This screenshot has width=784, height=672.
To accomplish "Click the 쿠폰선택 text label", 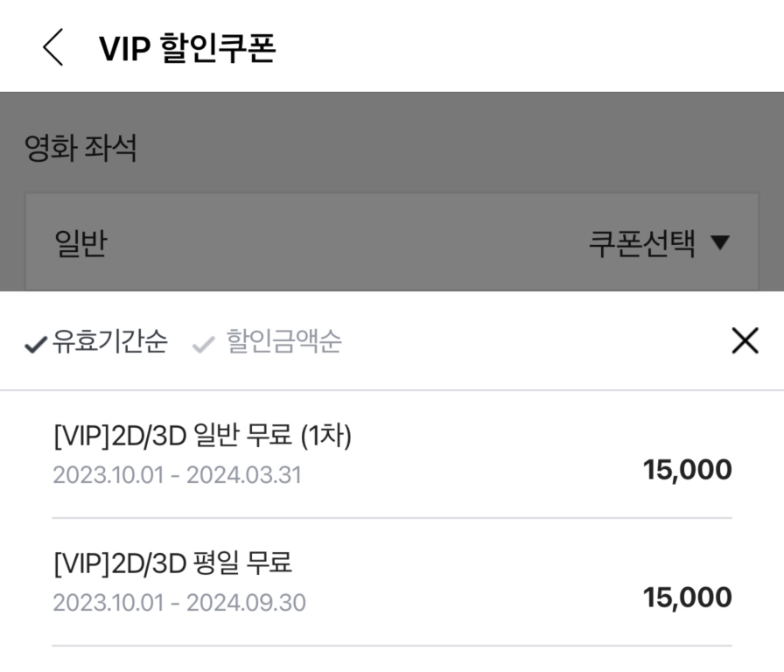I will coord(642,244).
